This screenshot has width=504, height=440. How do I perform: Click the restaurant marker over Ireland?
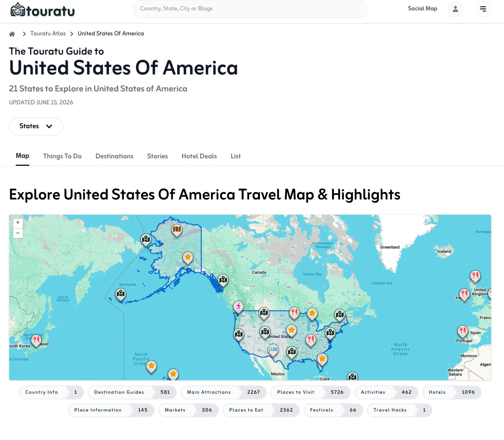pos(464,294)
